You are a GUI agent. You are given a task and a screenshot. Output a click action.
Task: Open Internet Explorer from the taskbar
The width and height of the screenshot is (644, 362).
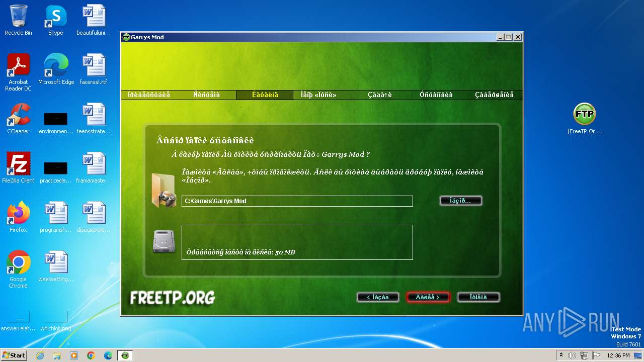[x=40, y=355]
